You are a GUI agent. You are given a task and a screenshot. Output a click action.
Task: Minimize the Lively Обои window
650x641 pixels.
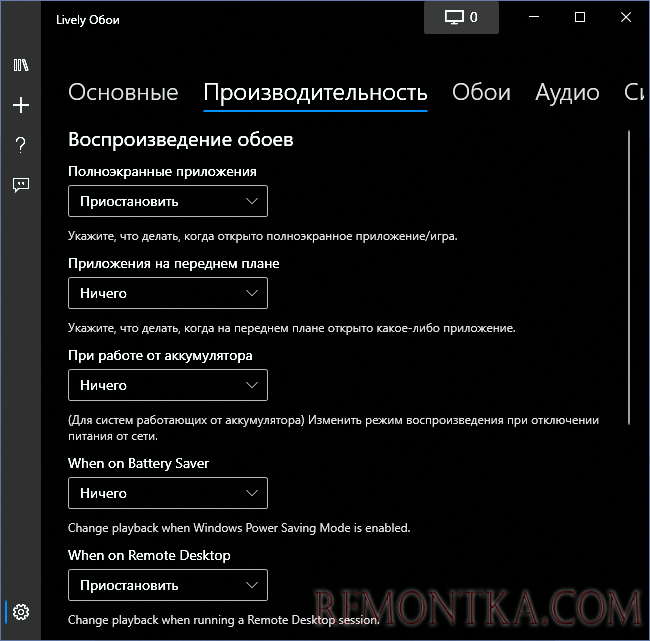[x=533, y=17]
